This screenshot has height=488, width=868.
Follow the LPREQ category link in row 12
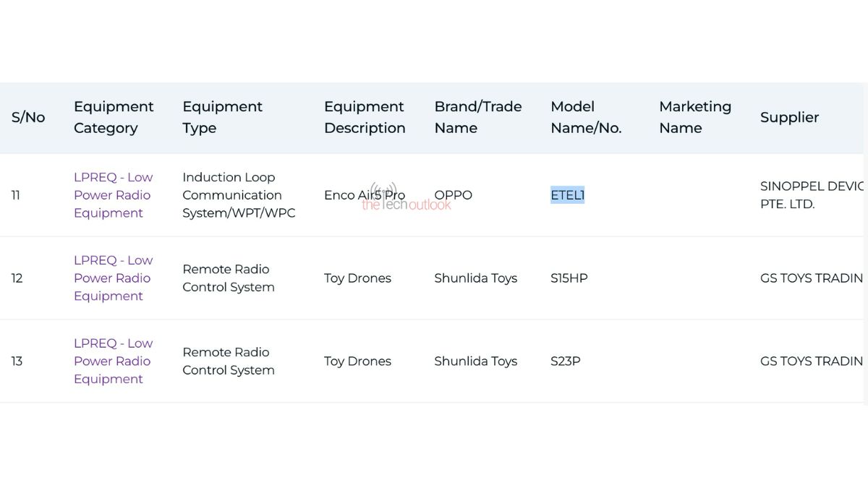click(113, 278)
